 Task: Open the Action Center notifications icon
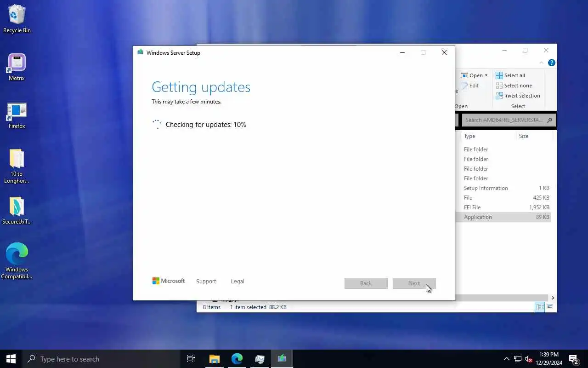pos(573,359)
